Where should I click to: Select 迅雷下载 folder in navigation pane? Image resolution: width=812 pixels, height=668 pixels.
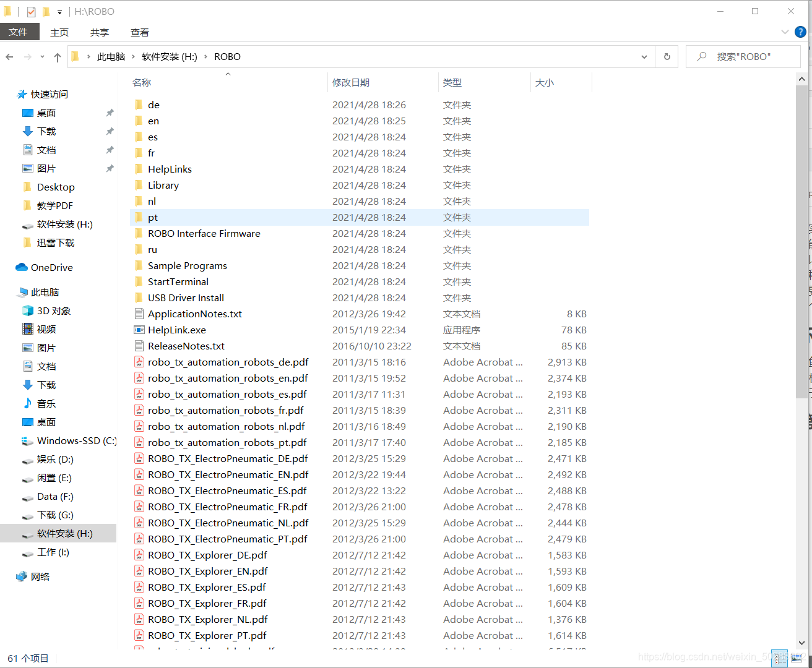55,243
